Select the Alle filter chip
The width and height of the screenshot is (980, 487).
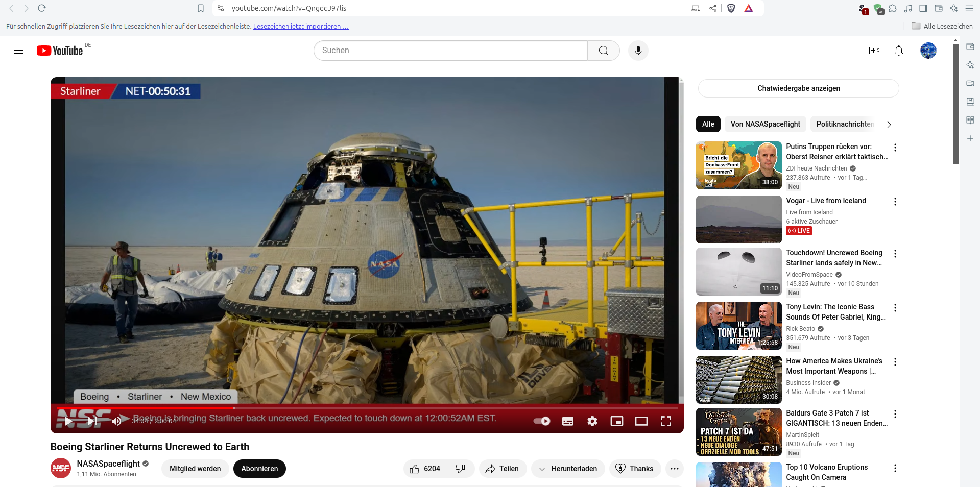tap(708, 124)
